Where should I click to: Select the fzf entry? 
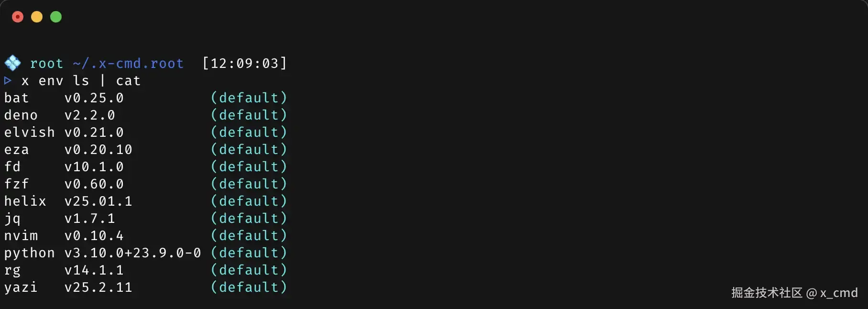(x=16, y=184)
